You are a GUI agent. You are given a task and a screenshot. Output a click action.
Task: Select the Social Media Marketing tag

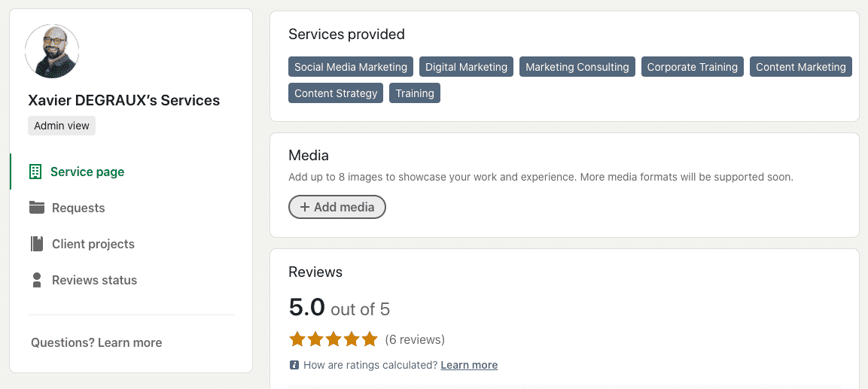pos(351,67)
